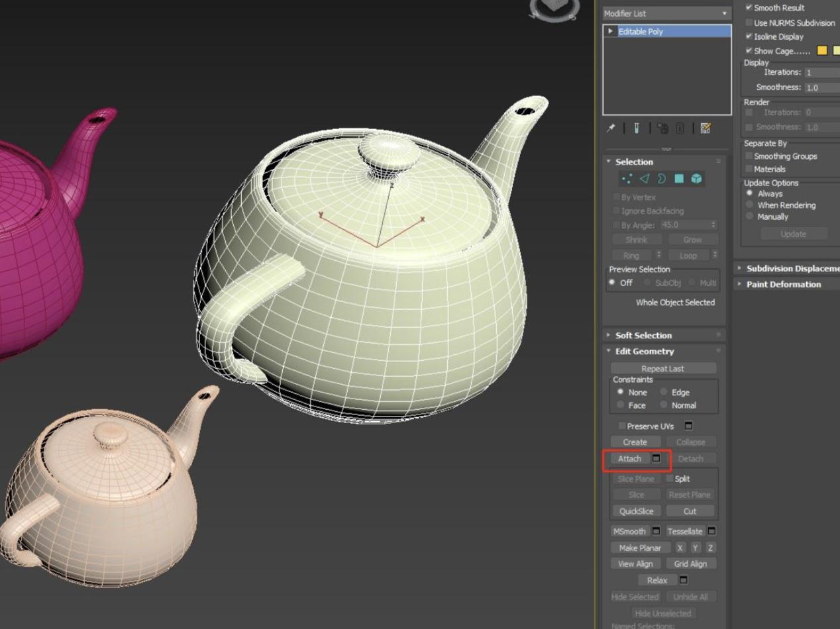Expand the Paint Deformation rollout
The width and height of the screenshot is (840, 629).
(783, 284)
